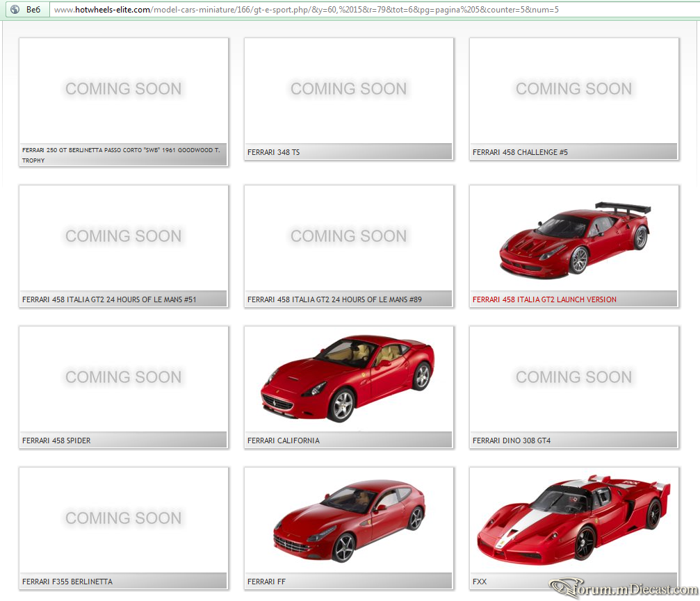This screenshot has width=700, height=601.
Task: Open the Ferrari 458 Challenge #5 link
Action: point(520,152)
